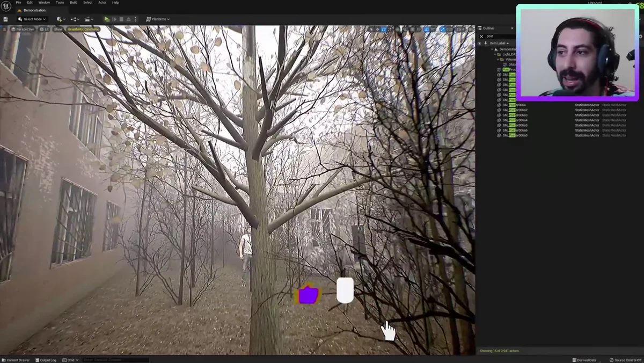Toggle the viewport scale snapping icon
Screen dimensions: 644x363
point(442,29)
